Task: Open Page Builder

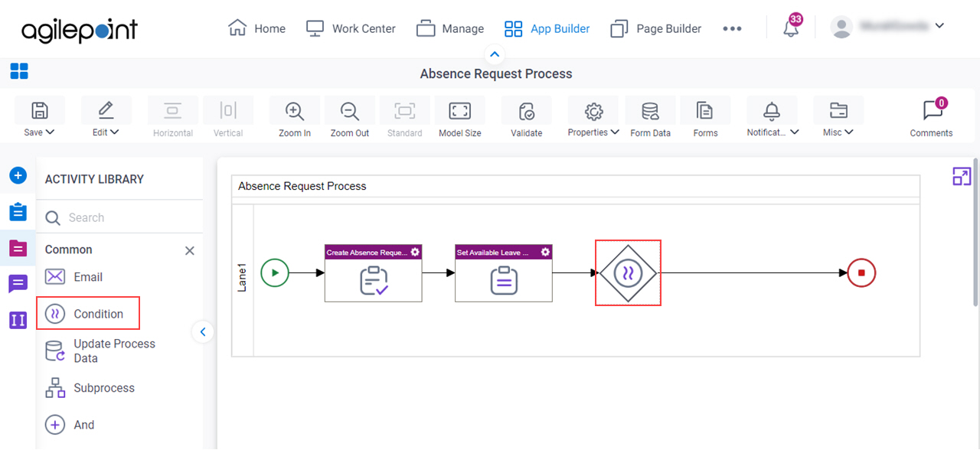Action: (655, 28)
